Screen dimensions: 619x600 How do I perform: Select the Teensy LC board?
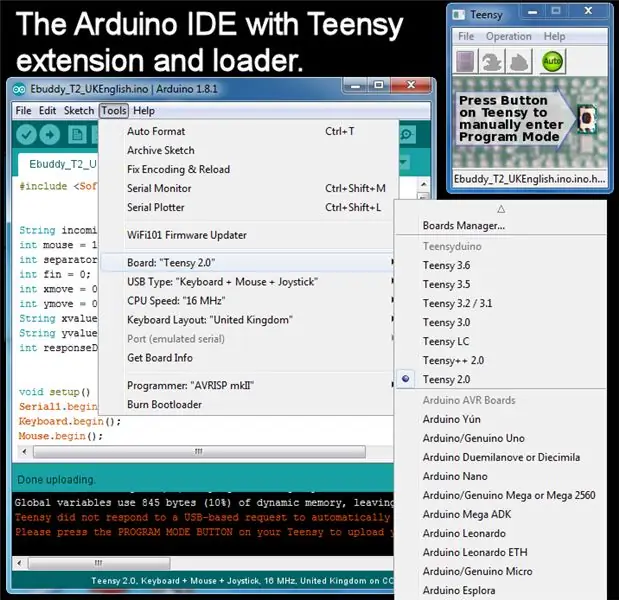501,341
